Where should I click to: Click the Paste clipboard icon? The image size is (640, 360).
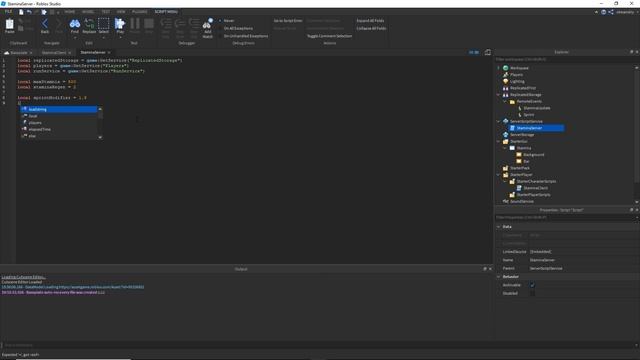tap(9, 24)
